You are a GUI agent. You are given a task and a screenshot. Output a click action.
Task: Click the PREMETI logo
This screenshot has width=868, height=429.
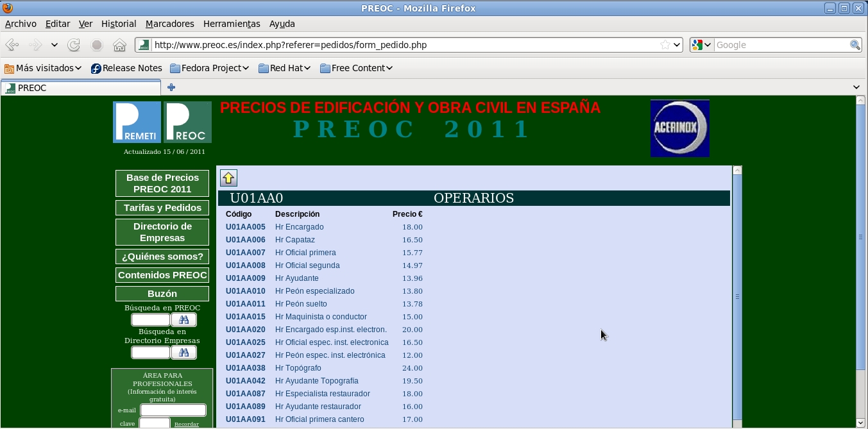(137, 122)
